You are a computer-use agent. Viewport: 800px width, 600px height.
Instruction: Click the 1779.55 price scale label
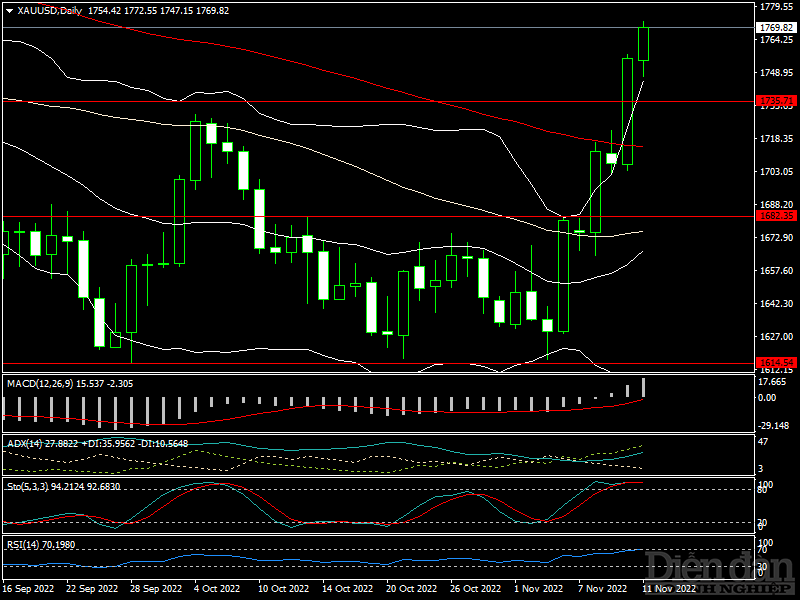776,7
